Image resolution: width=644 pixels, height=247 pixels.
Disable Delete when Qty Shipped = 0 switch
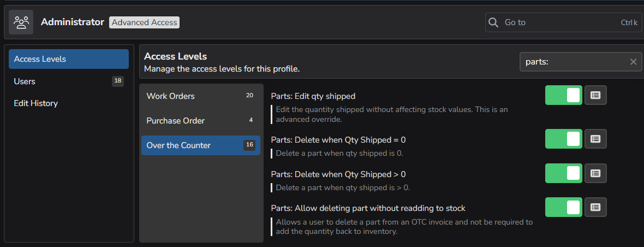[x=563, y=139]
